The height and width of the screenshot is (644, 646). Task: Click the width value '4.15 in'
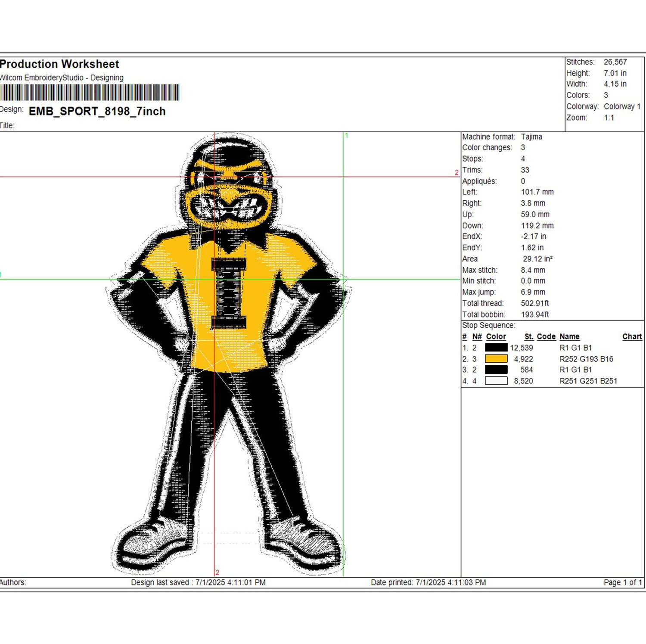click(615, 84)
